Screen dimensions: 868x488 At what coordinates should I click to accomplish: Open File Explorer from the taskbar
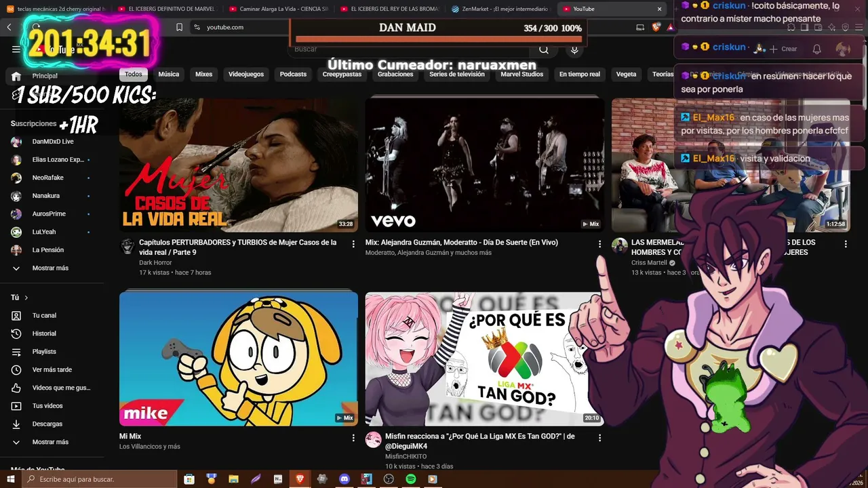pyautogui.click(x=234, y=479)
